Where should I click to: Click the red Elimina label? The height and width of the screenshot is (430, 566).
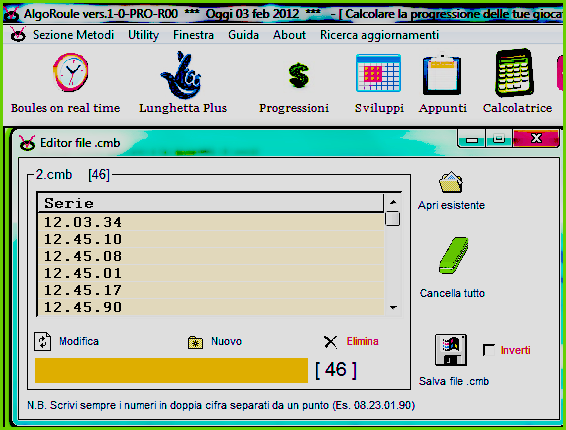[x=362, y=341]
